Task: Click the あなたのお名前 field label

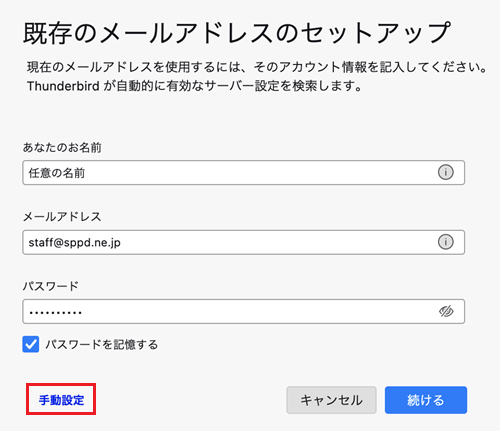Action: click(62, 147)
